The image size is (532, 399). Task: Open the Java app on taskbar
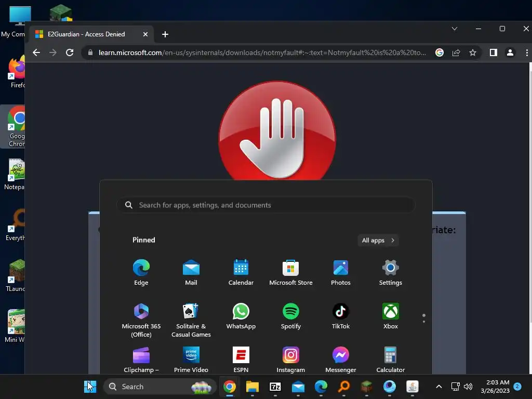[412, 387]
